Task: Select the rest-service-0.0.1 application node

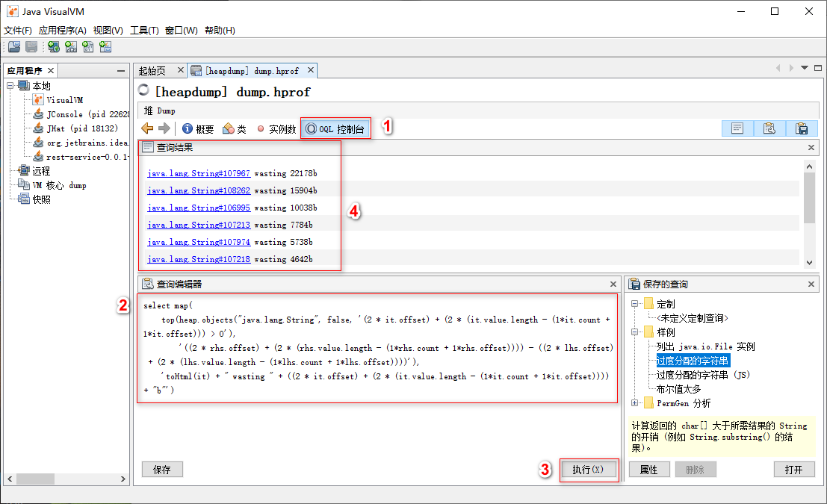Action: [81, 157]
